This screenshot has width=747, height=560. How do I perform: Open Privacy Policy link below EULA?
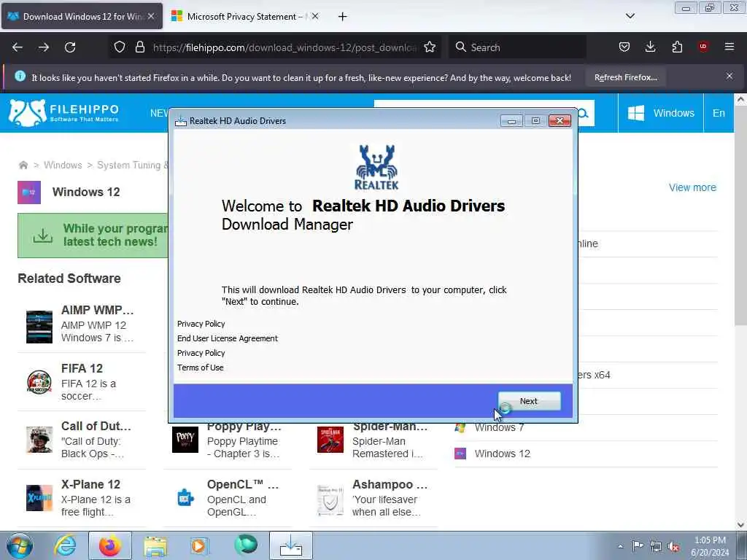pyautogui.click(x=201, y=353)
